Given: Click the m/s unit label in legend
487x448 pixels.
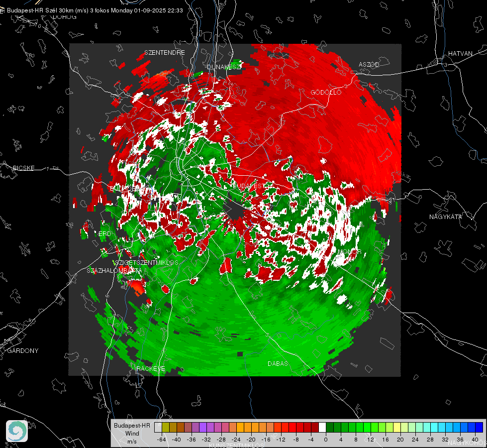Looking at the screenshot, I should tap(132, 441).
